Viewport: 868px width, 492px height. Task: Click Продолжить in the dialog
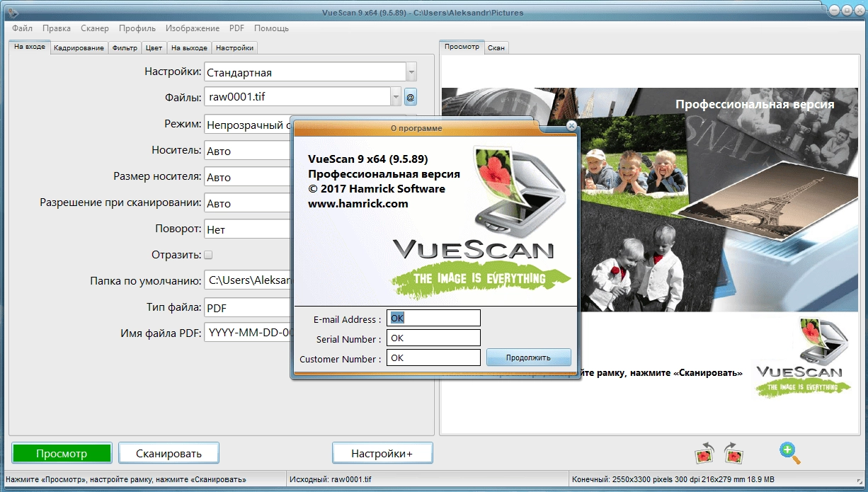[x=528, y=357]
